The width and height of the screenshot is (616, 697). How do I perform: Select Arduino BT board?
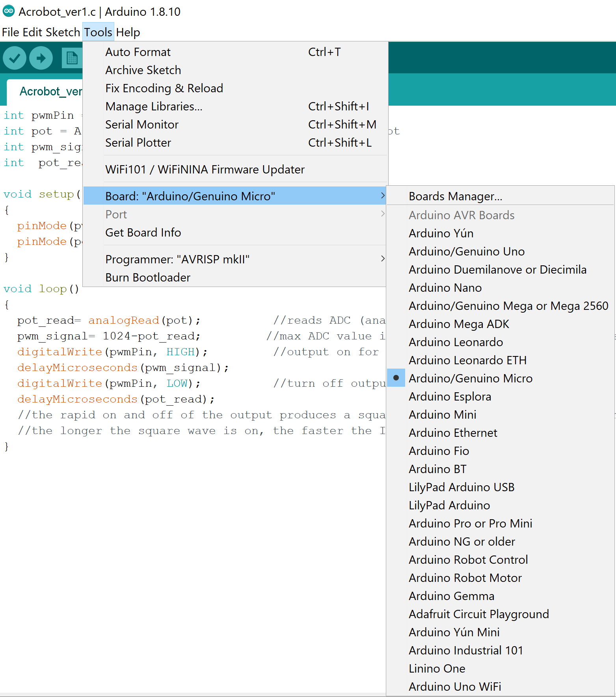coord(501,469)
